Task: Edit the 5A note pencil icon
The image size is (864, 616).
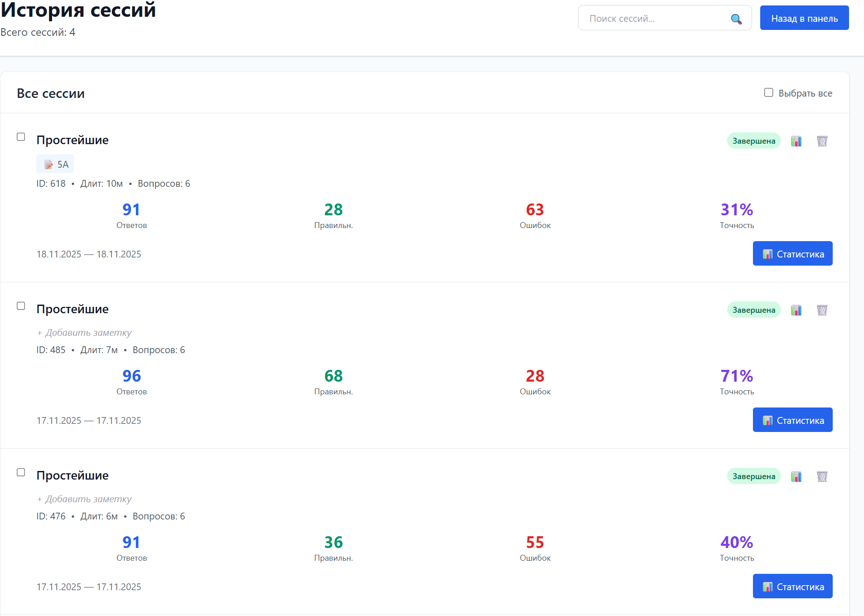Action: (49, 165)
